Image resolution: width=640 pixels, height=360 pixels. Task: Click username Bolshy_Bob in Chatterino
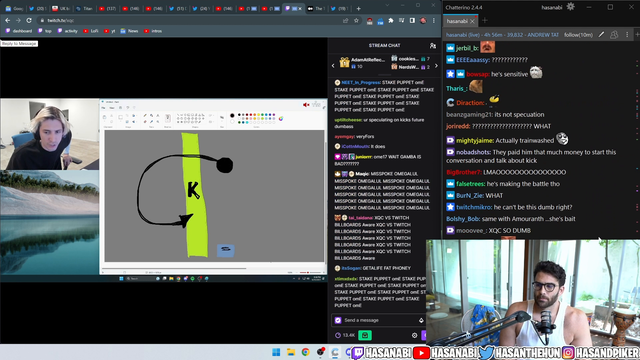pos(462,219)
